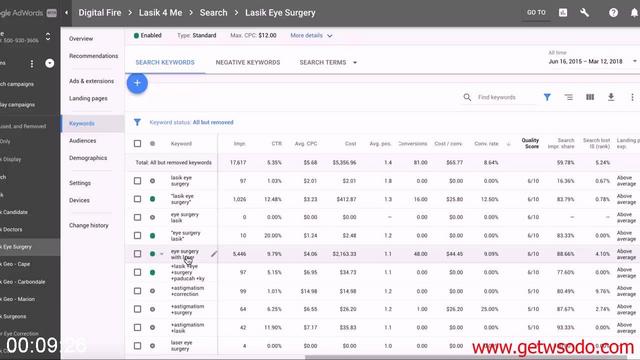The height and width of the screenshot is (360, 640).
Task: Check the '+astigmatism +correction' keyword row
Action: pyautogui.click(x=138, y=291)
